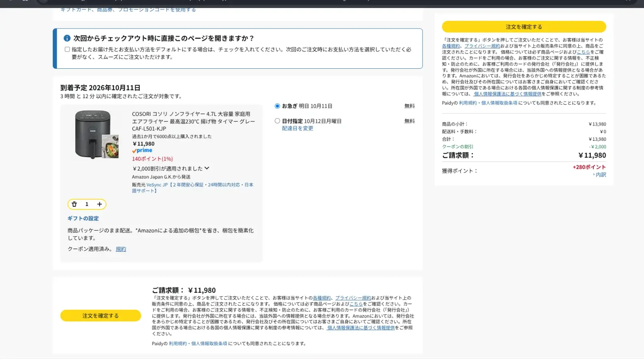Click the 到着予定 2026年10月11日 heading
The width and height of the screenshot is (644, 362).
[x=100, y=88]
